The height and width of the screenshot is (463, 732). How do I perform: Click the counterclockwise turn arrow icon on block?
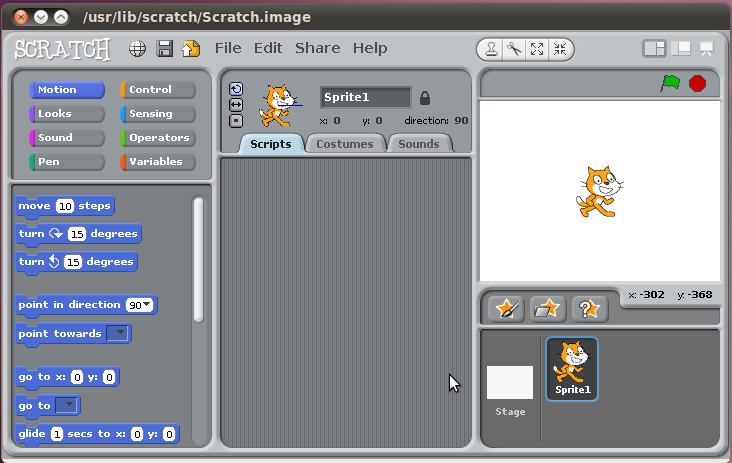(x=54, y=261)
